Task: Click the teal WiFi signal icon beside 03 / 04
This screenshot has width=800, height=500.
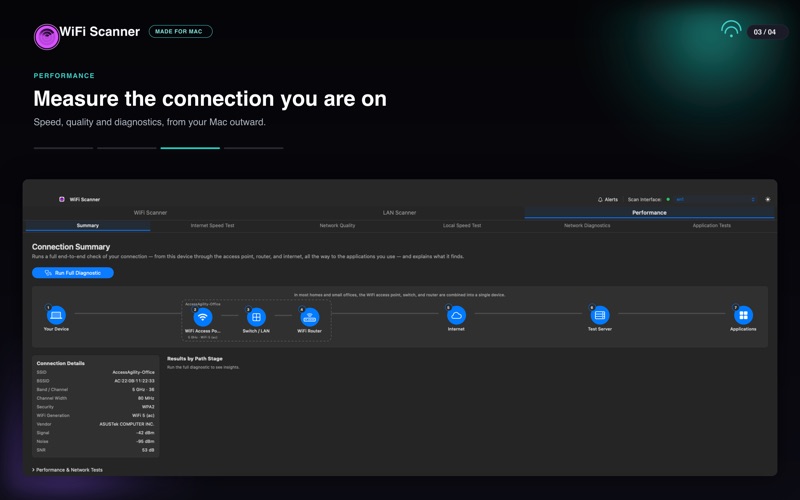Action: [731, 29]
